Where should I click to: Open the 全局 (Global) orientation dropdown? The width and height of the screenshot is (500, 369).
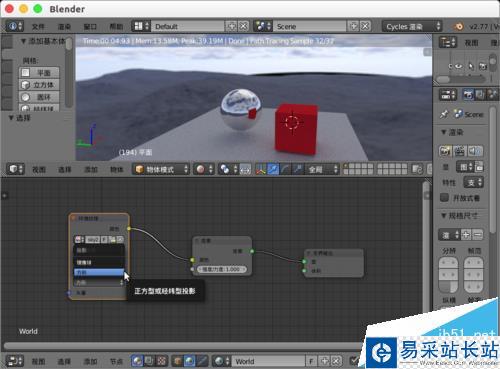tap(322, 169)
